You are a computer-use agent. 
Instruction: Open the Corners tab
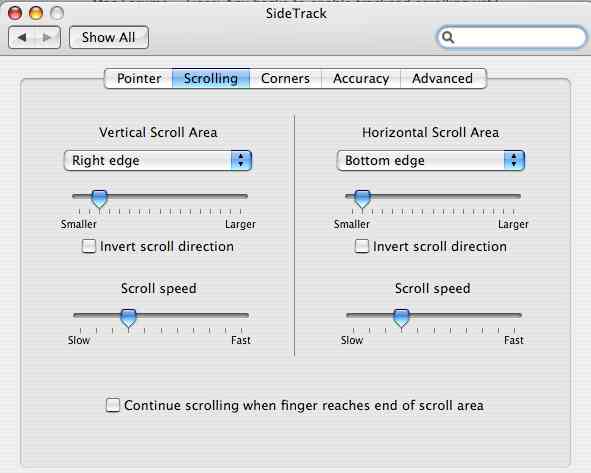pos(285,78)
